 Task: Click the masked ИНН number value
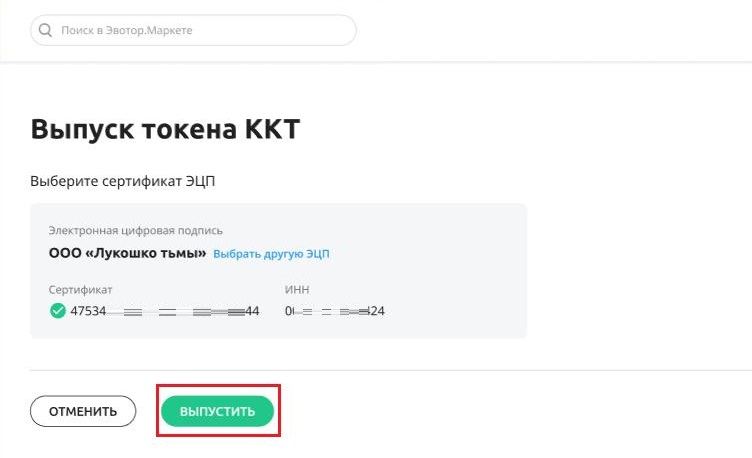pos(335,311)
